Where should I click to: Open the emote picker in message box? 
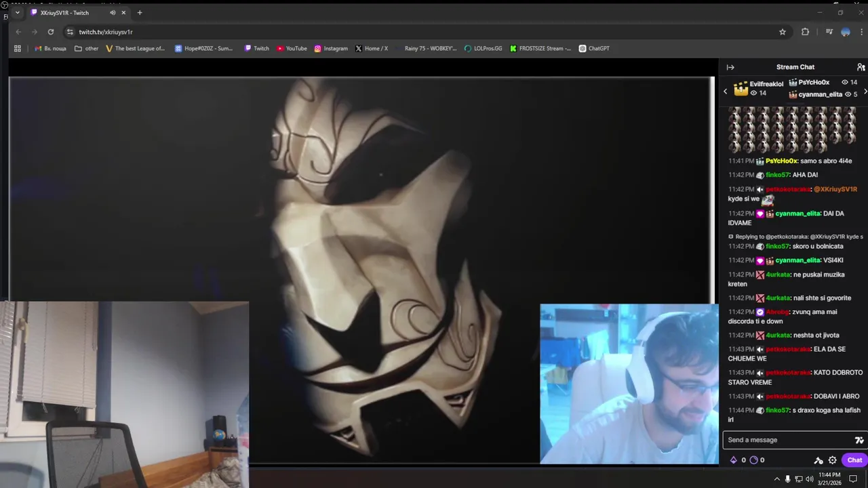859,440
